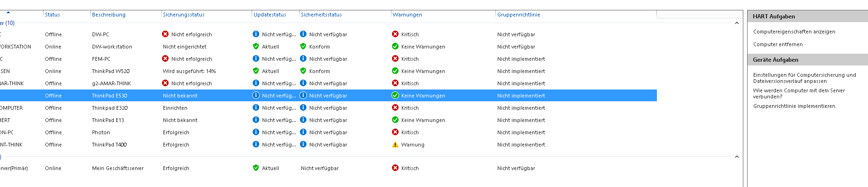Click the red error icon in DW-PC's Sicherungsstatus
The width and height of the screenshot is (868, 187).
click(x=165, y=34)
